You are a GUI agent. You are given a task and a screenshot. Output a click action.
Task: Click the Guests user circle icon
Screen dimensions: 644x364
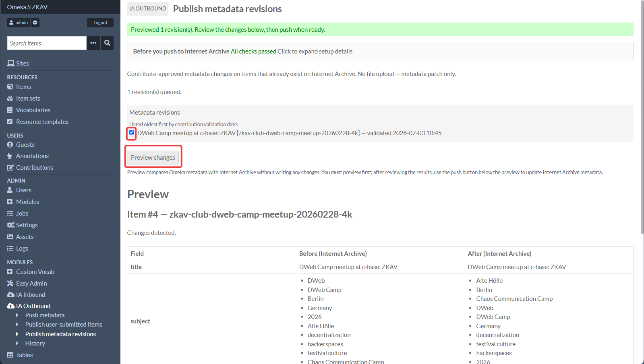(10, 144)
